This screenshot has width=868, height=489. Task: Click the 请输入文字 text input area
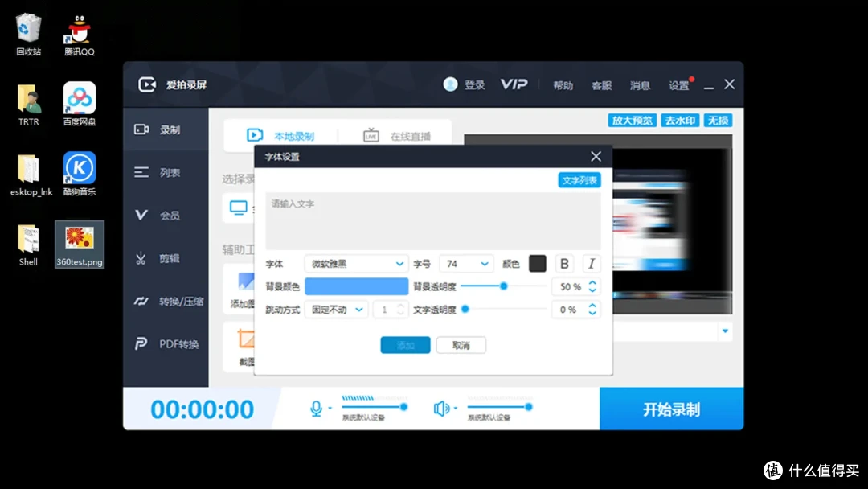433,221
